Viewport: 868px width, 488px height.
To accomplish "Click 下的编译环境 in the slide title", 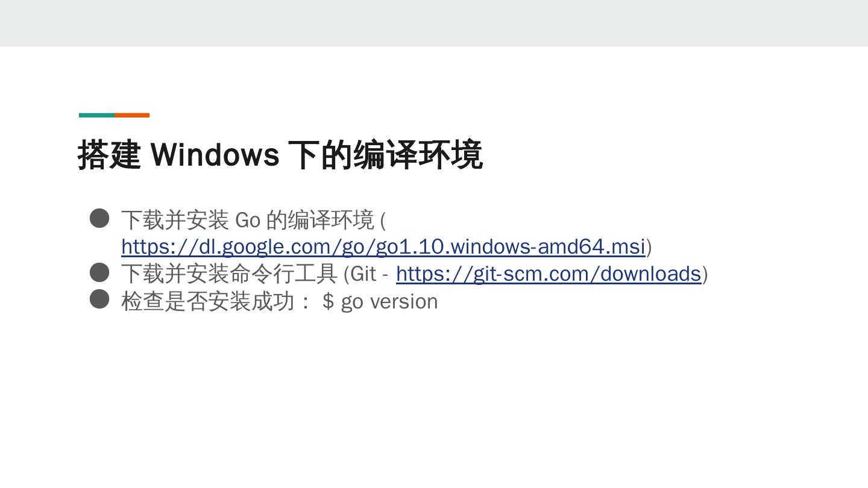I will (385, 155).
